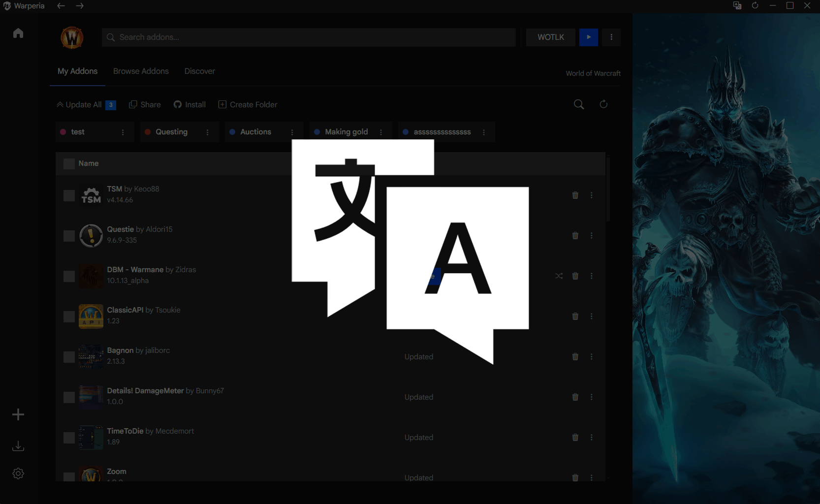Open the three-dot menu on Details! DamageMeter row
820x504 pixels.
point(592,397)
